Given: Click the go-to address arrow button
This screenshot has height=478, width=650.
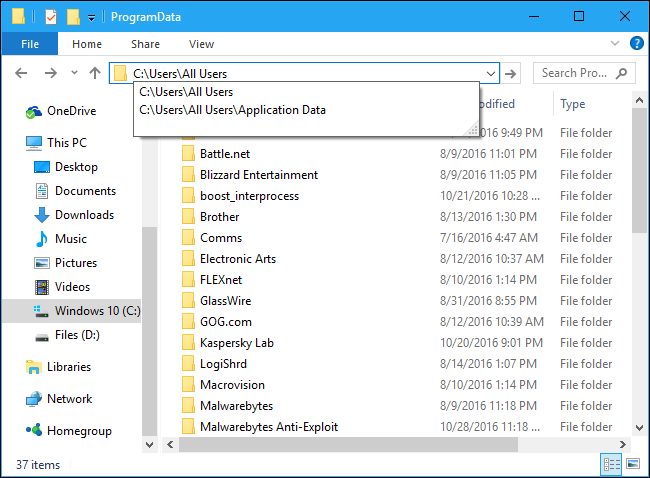Looking at the screenshot, I should pos(511,73).
